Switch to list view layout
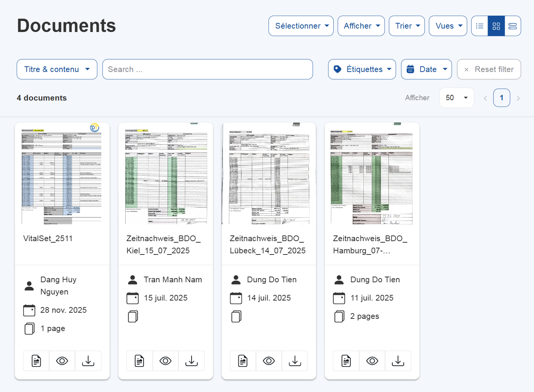Viewport: 534px width, 392px height. click(x=480, y=26)
